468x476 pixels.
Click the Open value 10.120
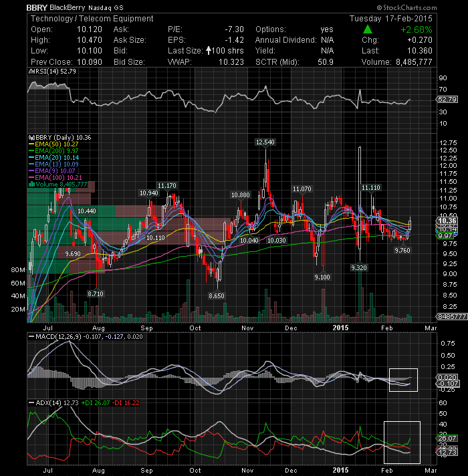90,29
